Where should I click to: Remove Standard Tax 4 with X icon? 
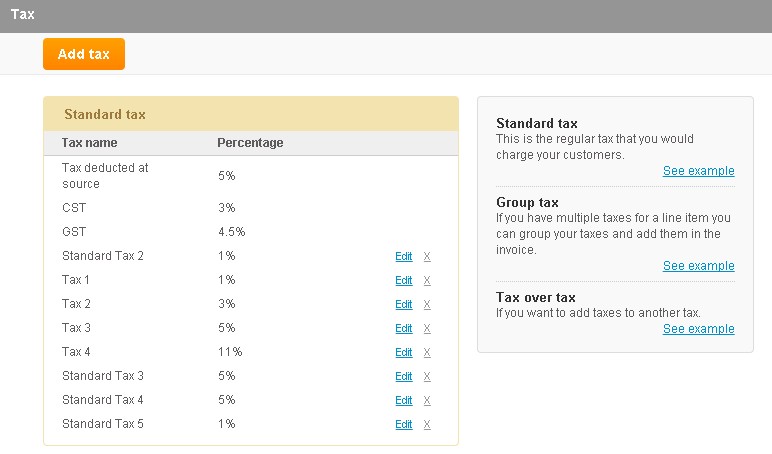click(427, 400)
